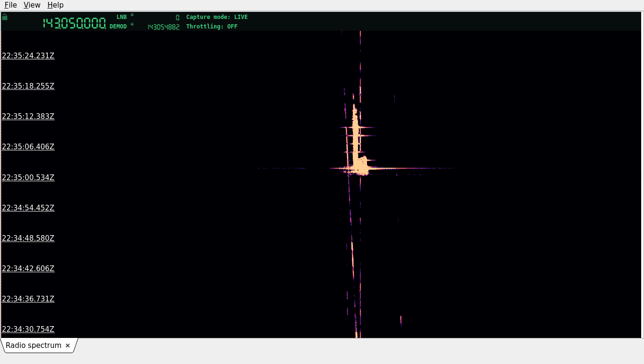Click timestamp 22:34:42.606Z
The image size is (644, 364).
pos(28,268)
